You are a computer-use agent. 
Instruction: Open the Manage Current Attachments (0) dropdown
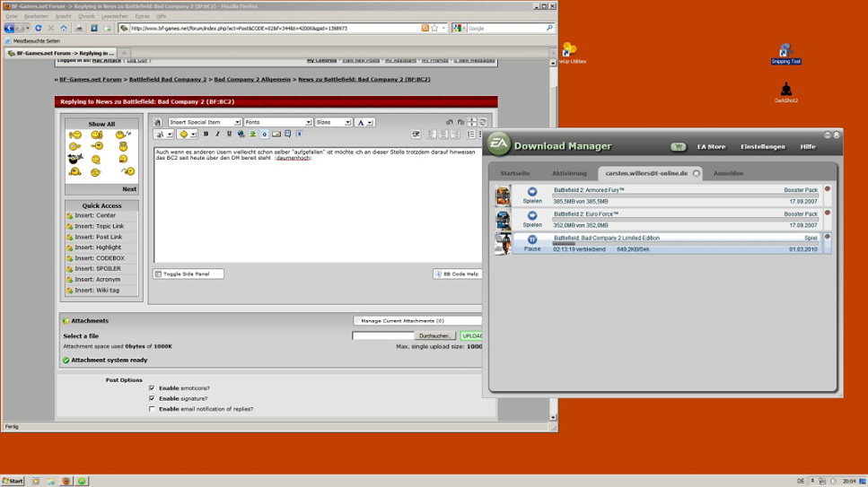pyautogui.click(x=417, y=320)
